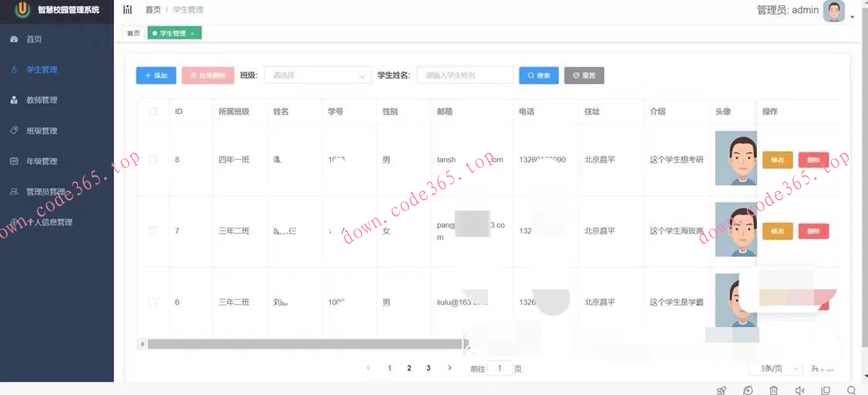Click the blue 添加 button
868x395 pixels.
(x=156, y=76)
